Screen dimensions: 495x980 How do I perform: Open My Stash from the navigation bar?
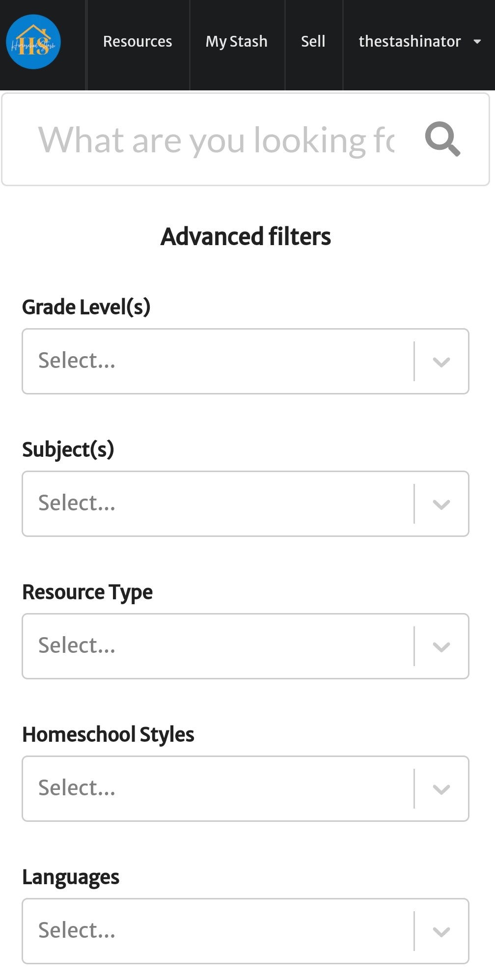tap(237, 42)
